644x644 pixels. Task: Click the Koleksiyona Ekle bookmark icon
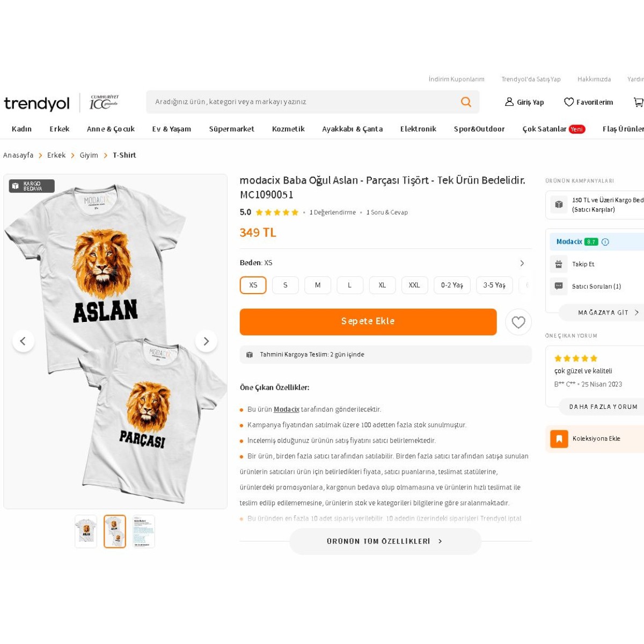coord(559,438)
